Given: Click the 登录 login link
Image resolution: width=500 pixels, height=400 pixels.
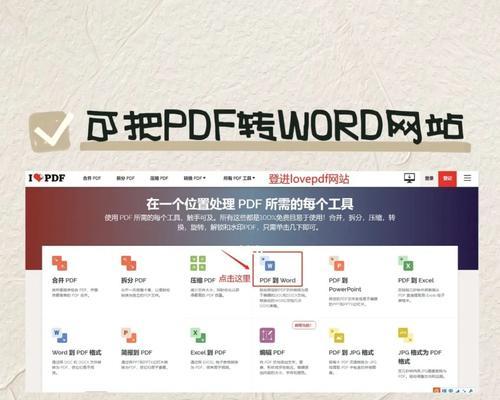Looking at the screenshot, I should [x=429, y=178].
